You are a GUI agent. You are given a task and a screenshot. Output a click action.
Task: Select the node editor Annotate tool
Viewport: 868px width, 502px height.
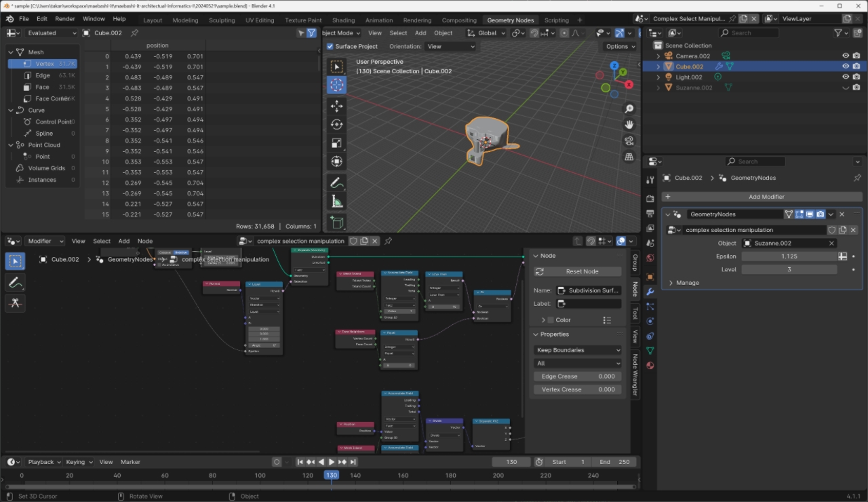point(15,282)
